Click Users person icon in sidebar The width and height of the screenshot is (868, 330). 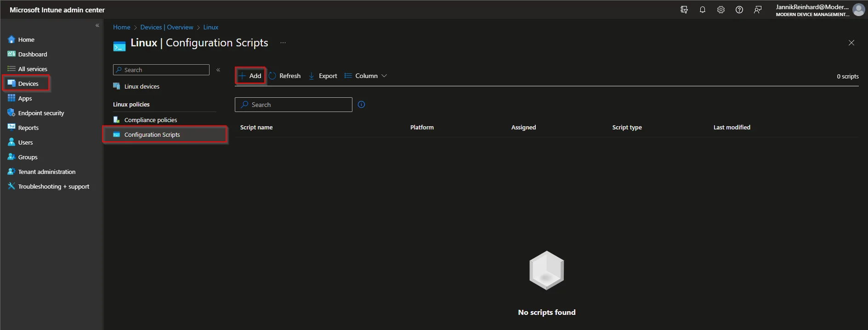pyautogui.click(x=11, y=142)
